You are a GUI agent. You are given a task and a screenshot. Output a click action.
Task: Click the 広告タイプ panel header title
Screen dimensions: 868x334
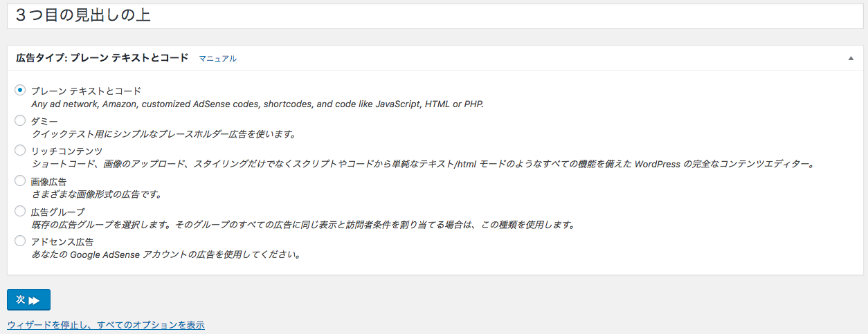pos(102,58)
